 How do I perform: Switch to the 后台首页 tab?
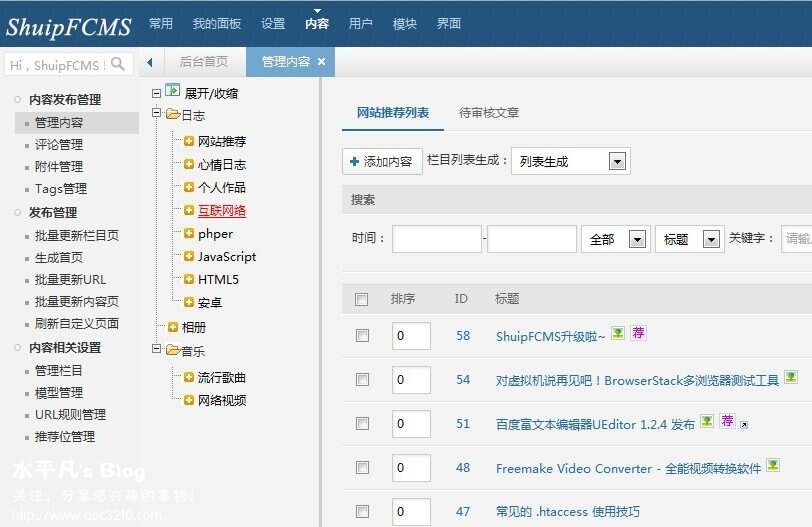(204, 62)
